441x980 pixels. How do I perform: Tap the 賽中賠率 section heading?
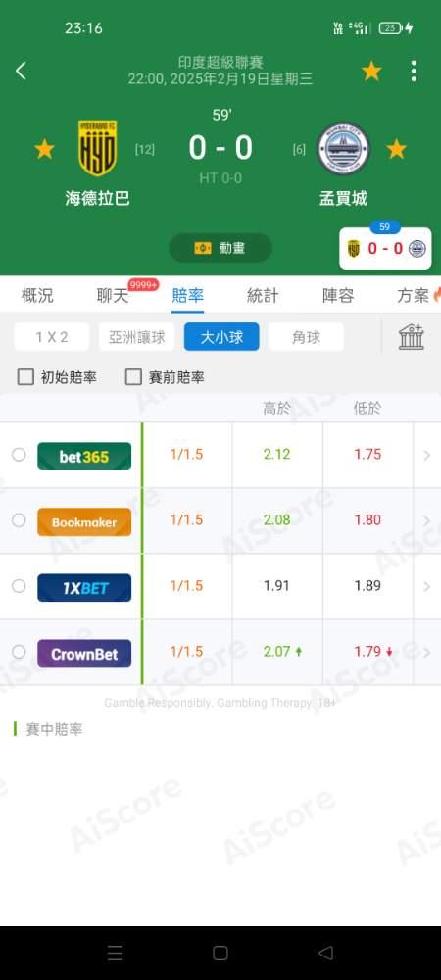[x=54, y=729]
